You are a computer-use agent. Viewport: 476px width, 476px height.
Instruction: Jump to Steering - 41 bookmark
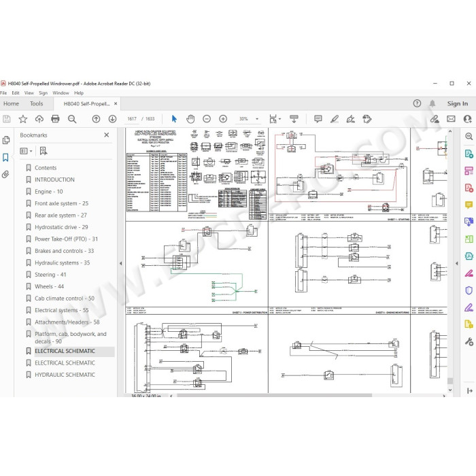(50, 275)
